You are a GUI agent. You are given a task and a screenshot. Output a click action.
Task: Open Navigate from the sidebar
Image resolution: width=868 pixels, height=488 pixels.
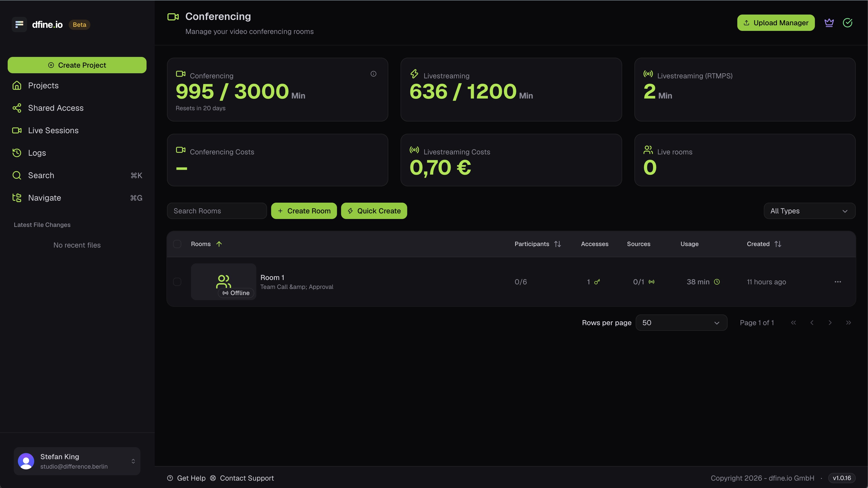(77, 198)
